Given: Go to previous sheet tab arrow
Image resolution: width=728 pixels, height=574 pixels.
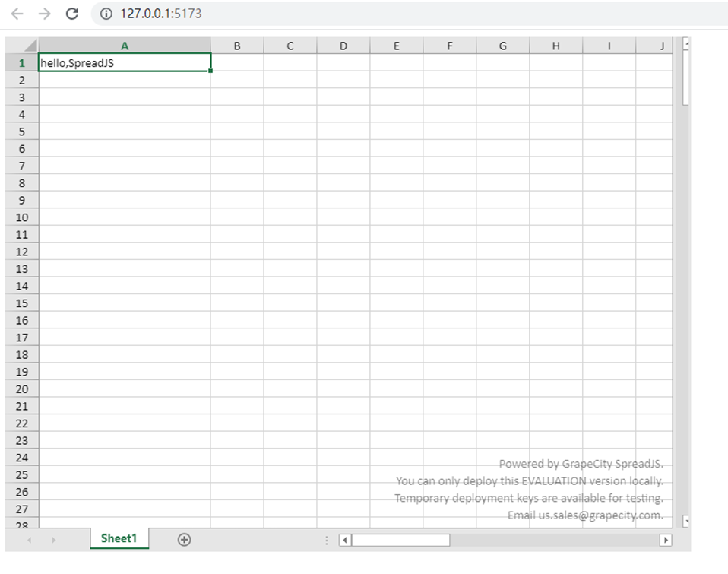Looking at the screenshot, I should tap(29, 540).
